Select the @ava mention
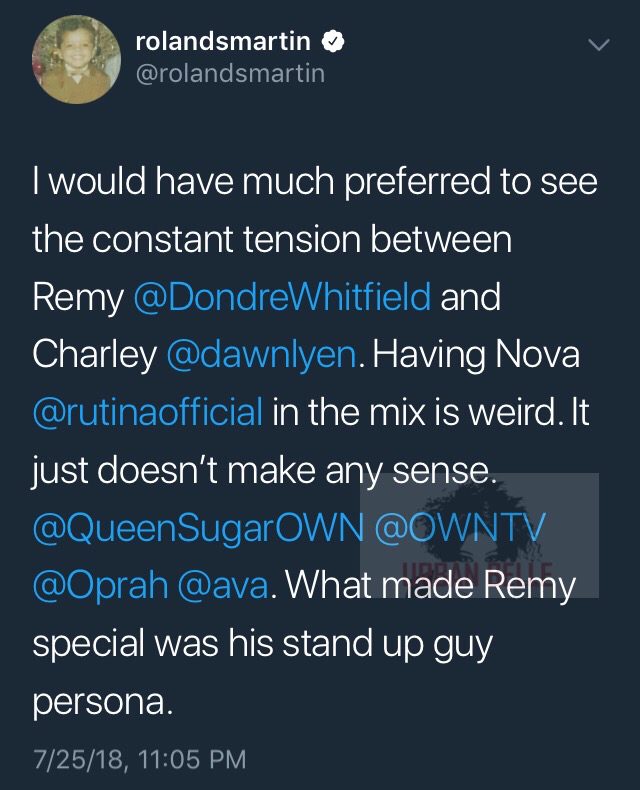 (x=222, y=585)
